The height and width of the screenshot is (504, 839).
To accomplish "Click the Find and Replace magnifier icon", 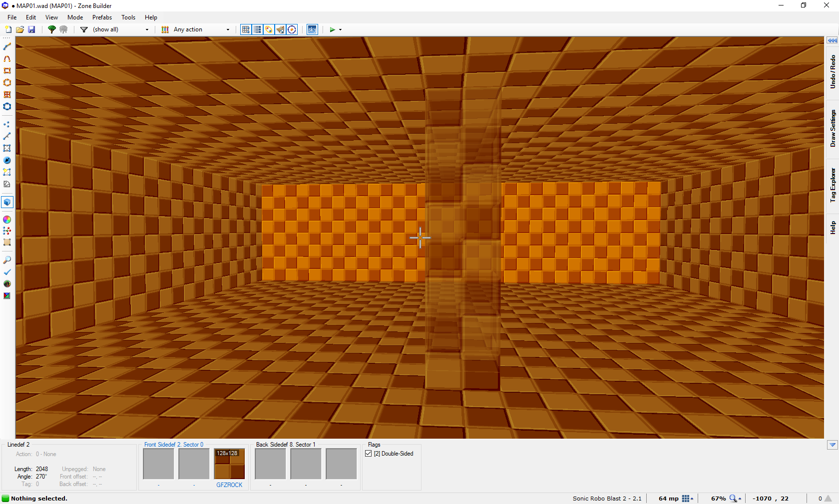I will pos(7,260).
